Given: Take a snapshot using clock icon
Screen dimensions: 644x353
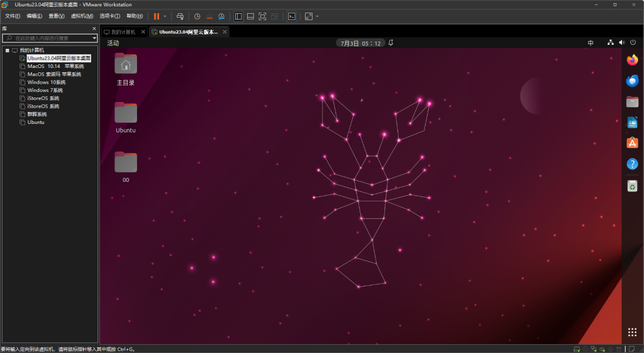Looking at the screenshot, I should point(197,16).
